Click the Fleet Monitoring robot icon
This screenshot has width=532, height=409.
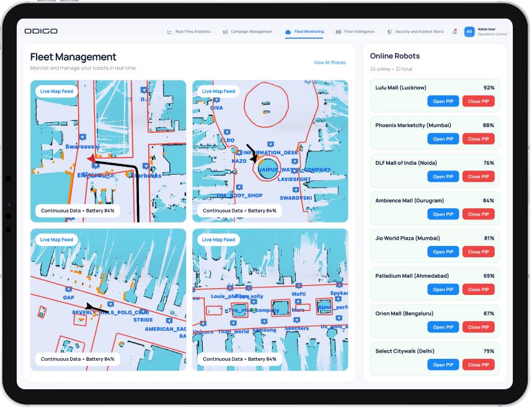tap(289, 32)
